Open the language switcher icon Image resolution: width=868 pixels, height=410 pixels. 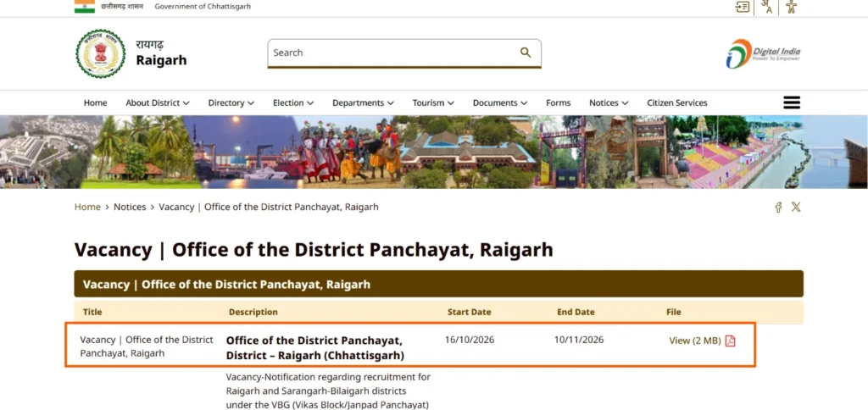[766, 7]
